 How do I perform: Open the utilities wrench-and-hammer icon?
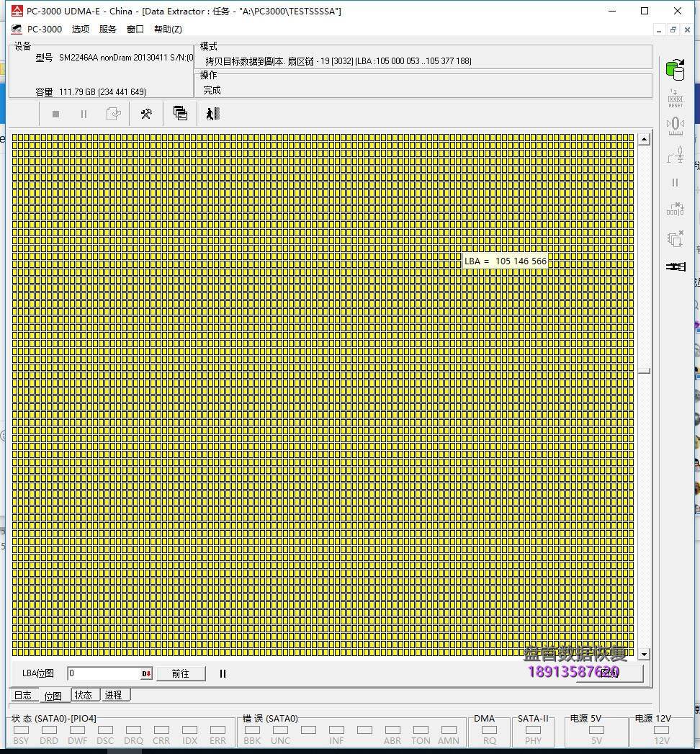[x=145, y=113]
